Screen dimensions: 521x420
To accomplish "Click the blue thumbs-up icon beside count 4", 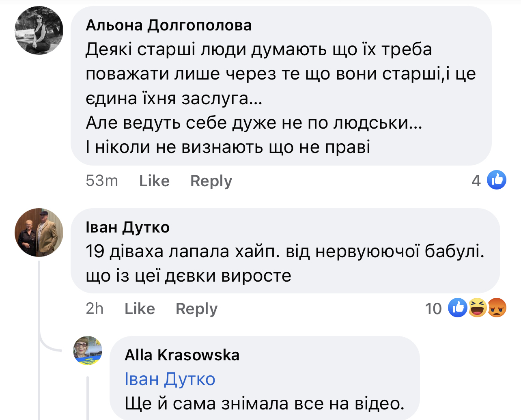I will [x=497, y=180].
